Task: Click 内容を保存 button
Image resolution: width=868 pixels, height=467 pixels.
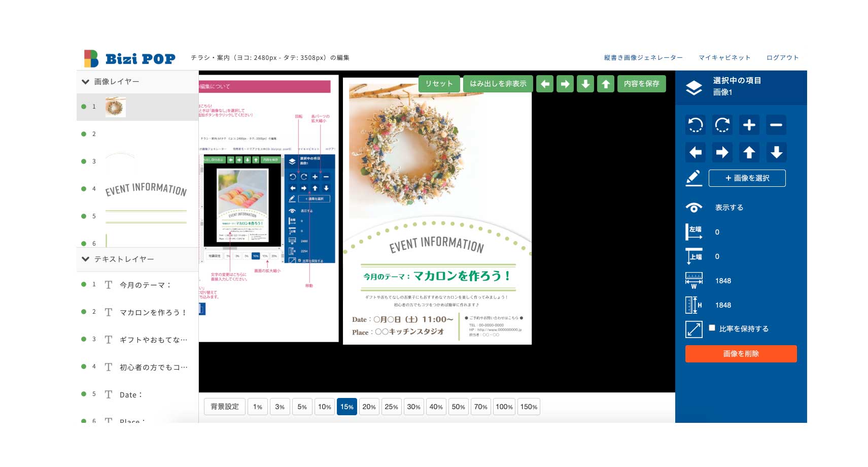Action: coord(641,84)
